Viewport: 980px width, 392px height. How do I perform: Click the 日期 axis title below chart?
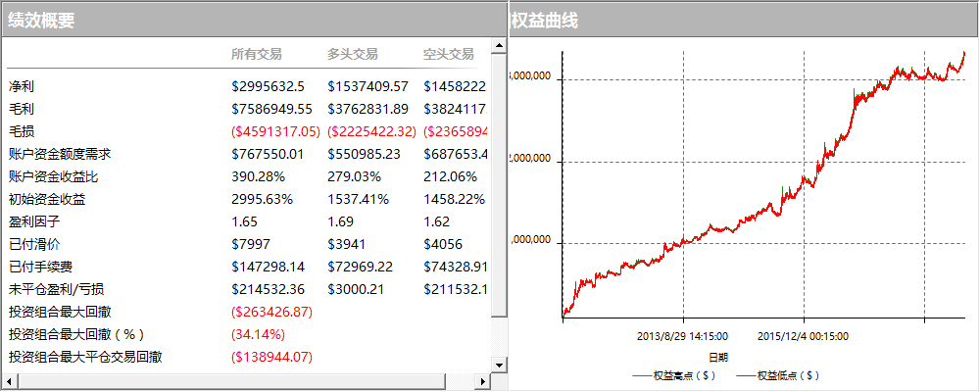(x=718, y=357)
